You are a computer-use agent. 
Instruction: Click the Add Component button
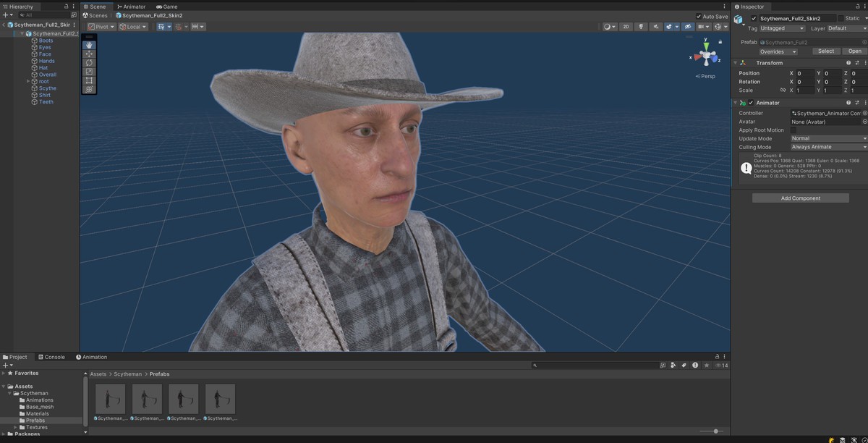click(x=801, y=198)
